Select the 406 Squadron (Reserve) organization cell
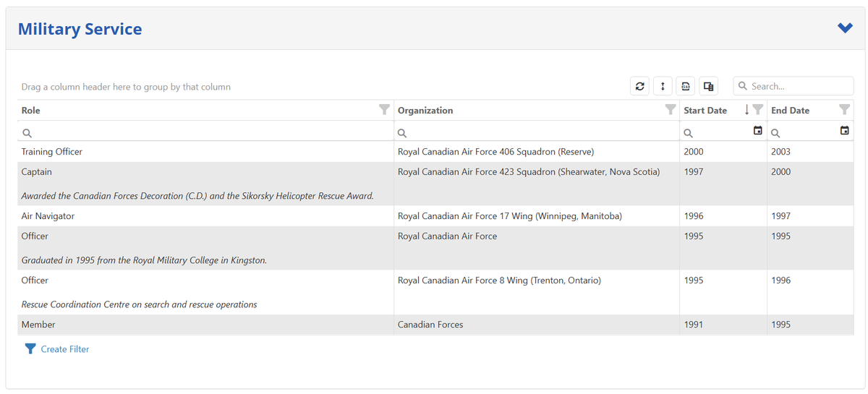The width and height of the screenshot is (868, 394). pos(537,152)
